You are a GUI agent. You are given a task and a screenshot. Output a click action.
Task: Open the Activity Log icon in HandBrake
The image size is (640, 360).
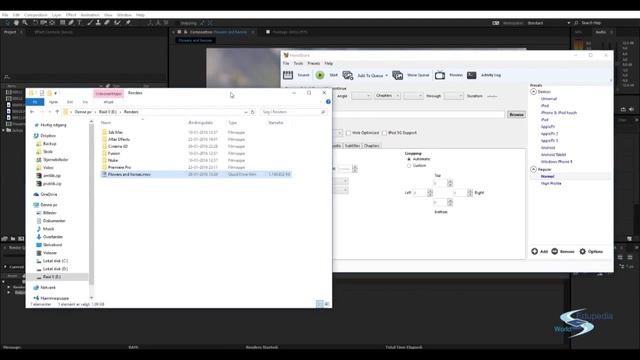(x=471, y=75)
